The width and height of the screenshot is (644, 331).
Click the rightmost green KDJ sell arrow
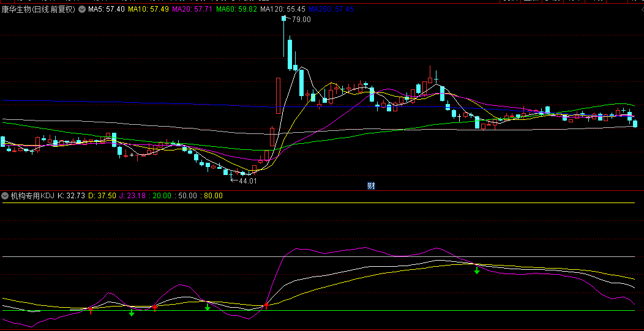point(476,270)
